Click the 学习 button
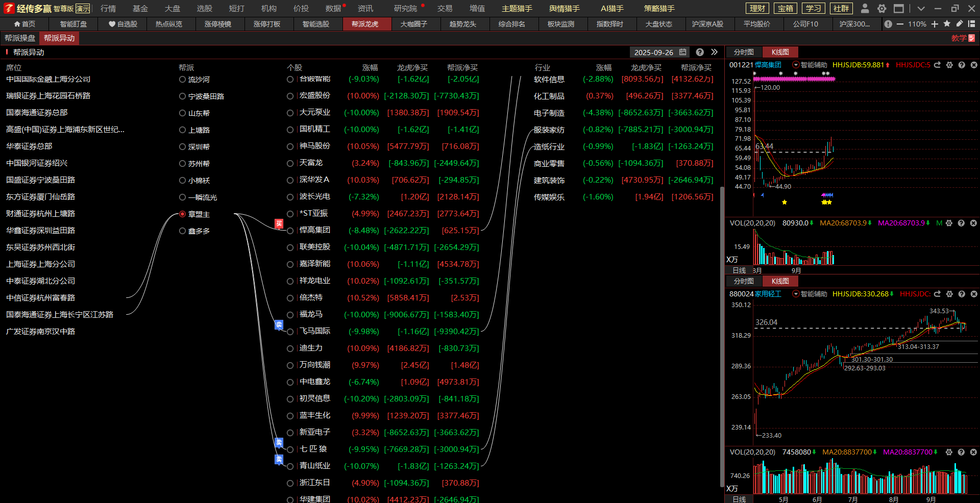980x503 pixels. (x=814, y=8)
